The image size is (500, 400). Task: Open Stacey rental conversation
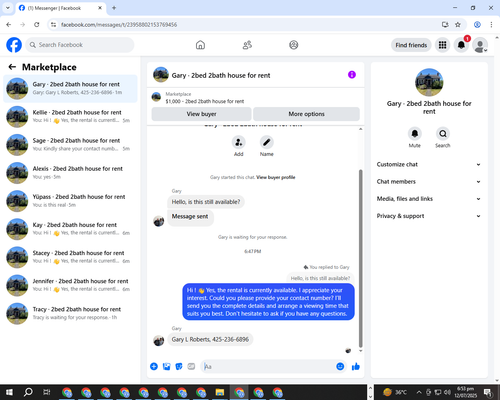[x=70, y=257]
